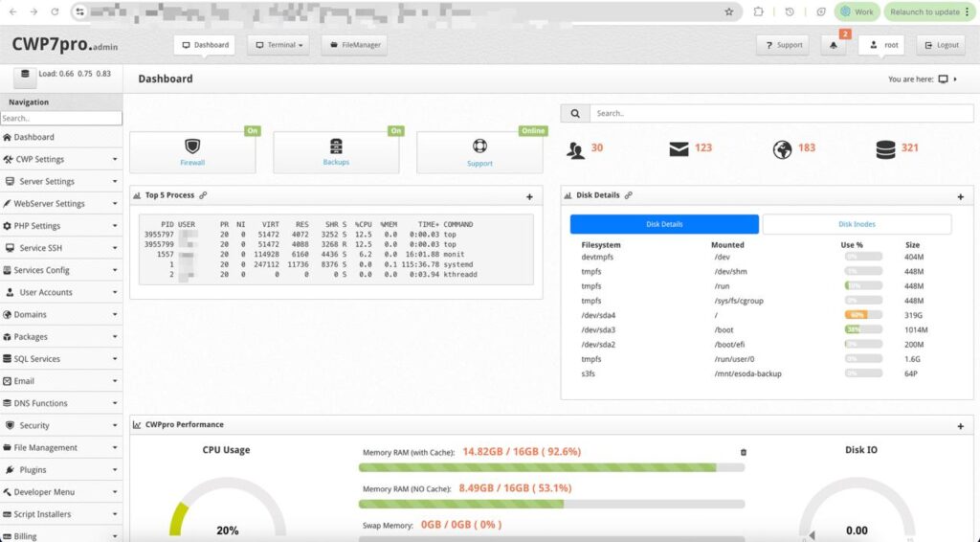Expand the SQL Services menu
Screen dimensions: 980x542
[x=61, y=359]
